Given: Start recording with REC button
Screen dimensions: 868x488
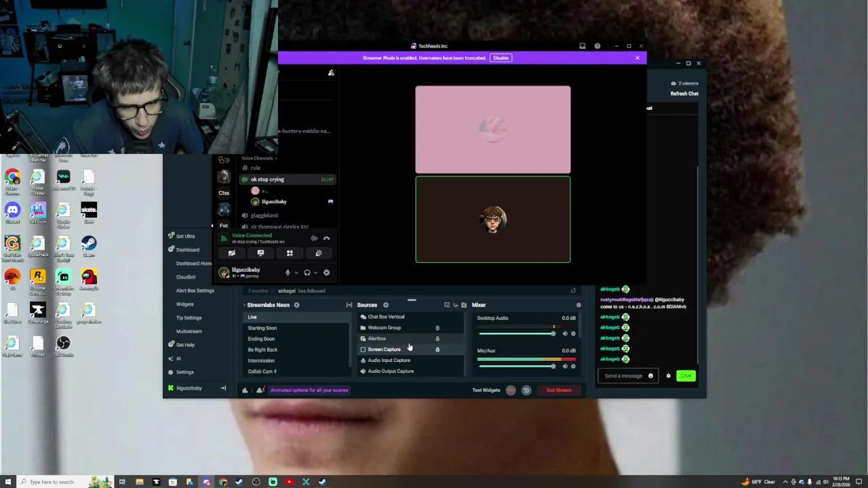Looking at the screenshot, I should click(511, 390).
